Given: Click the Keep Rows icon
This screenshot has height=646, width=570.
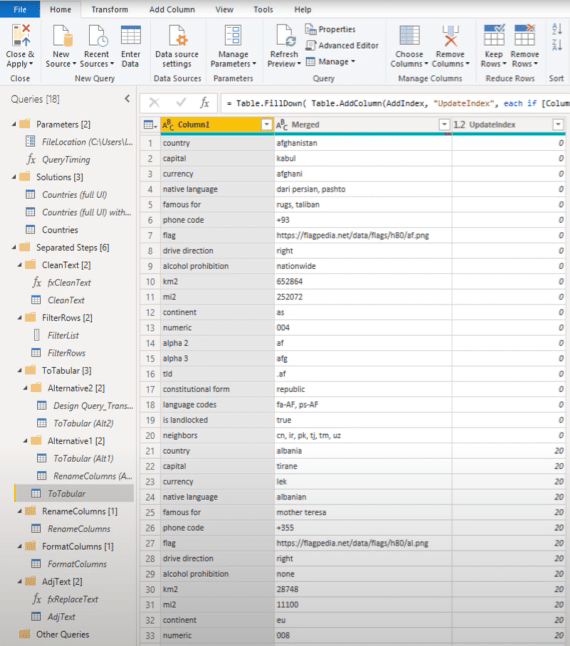Looking at the screenshot, I should click(494, 35).
